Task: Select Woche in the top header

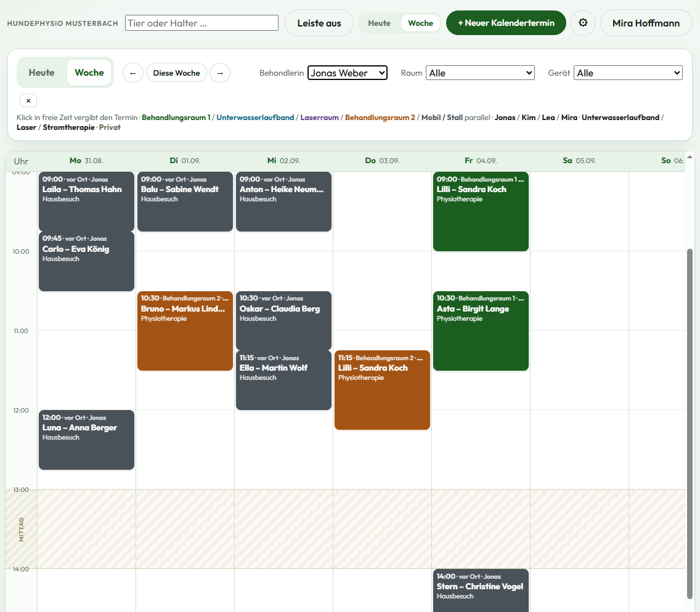Action: pos(420,23)
